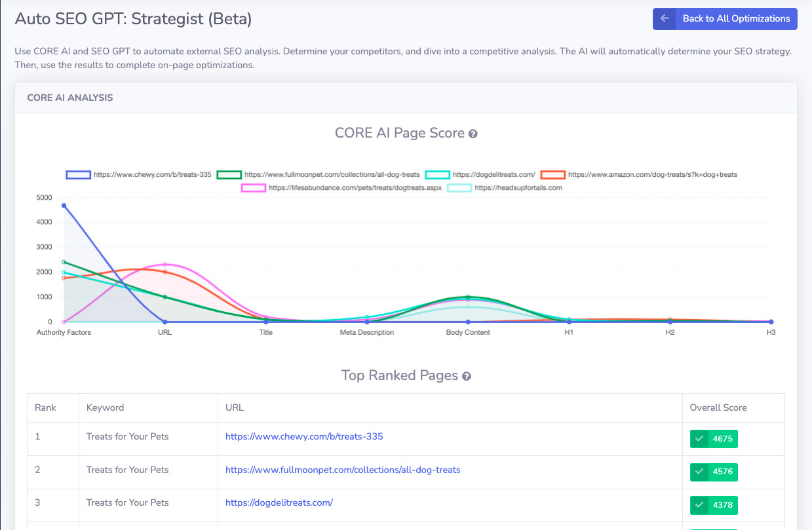Open help icon beside Top Ranked Pages
Image resolution: width=812 pixels, height=530 pixels.
click(467, 376)
